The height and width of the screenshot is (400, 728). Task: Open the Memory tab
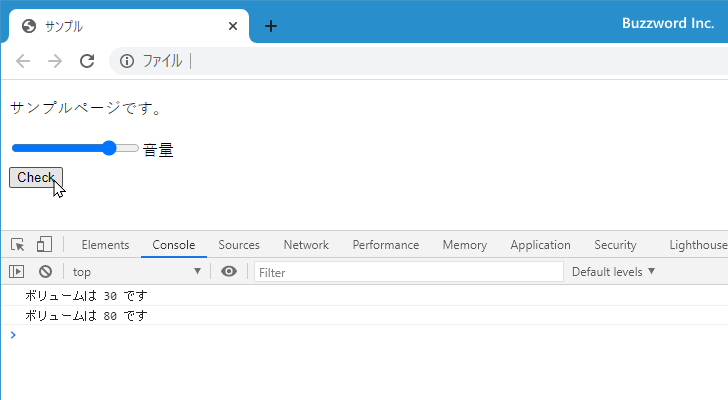click(x=465, y=245)
